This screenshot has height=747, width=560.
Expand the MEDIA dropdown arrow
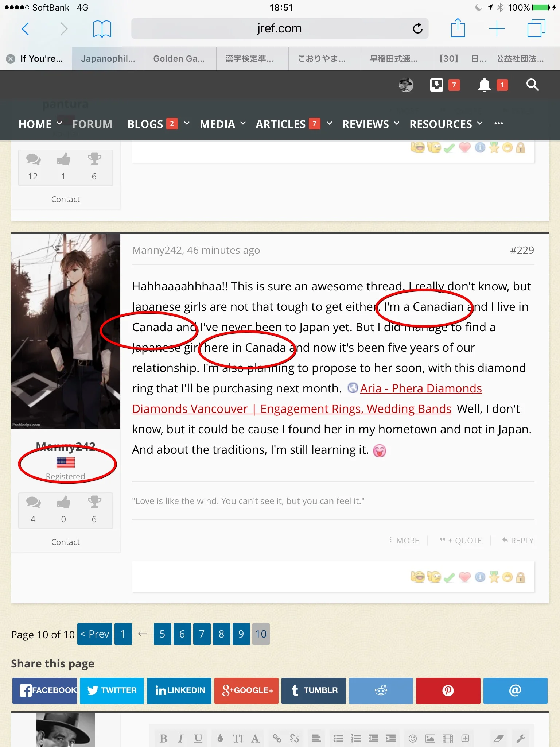coord(243,124)
